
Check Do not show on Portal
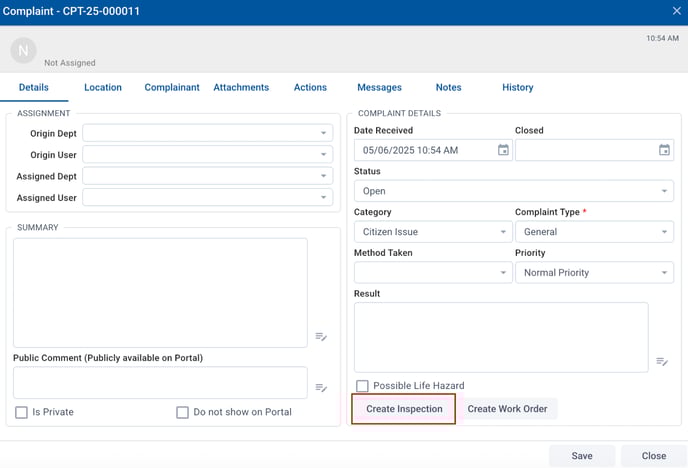coord(182,412)
